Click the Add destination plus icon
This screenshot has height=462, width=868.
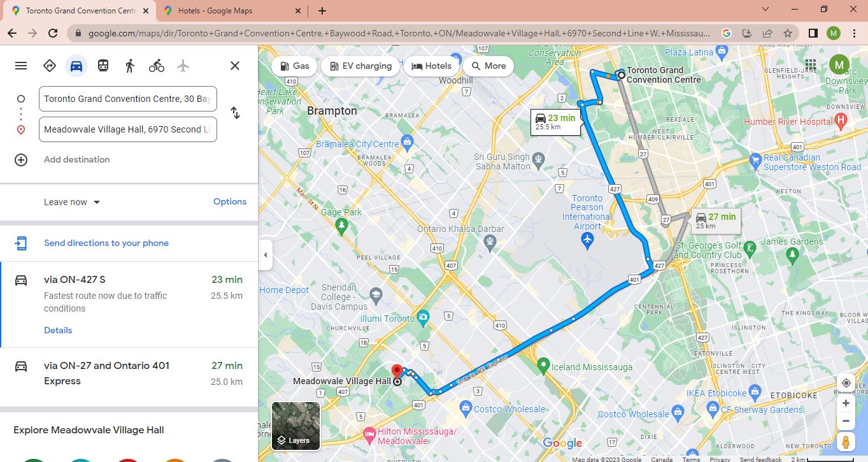(21, 160)
